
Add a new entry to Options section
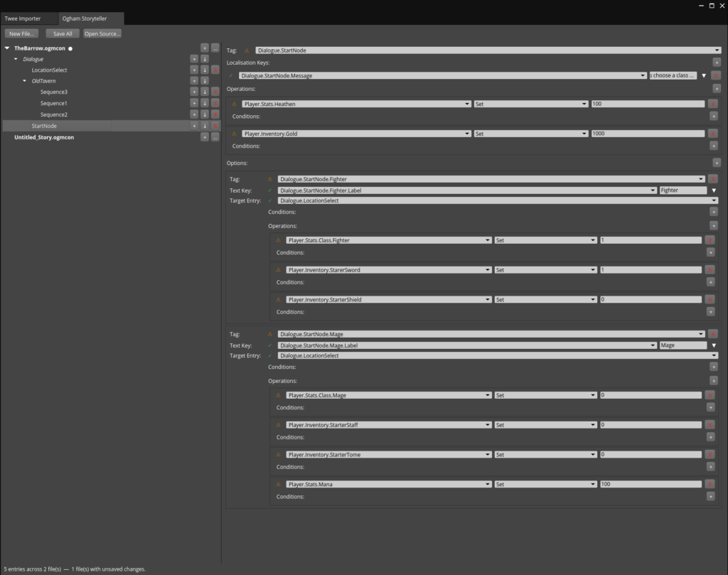point(717,163)
